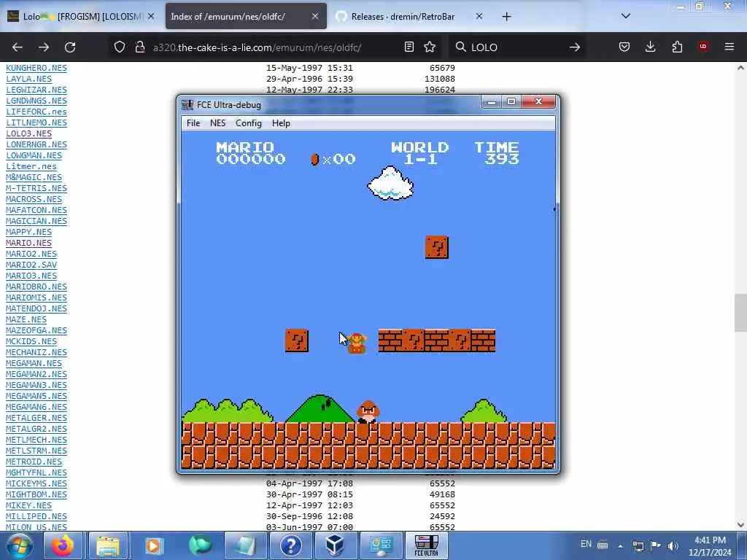Download the MEGAMAN2.NES file link

(36, 374)
